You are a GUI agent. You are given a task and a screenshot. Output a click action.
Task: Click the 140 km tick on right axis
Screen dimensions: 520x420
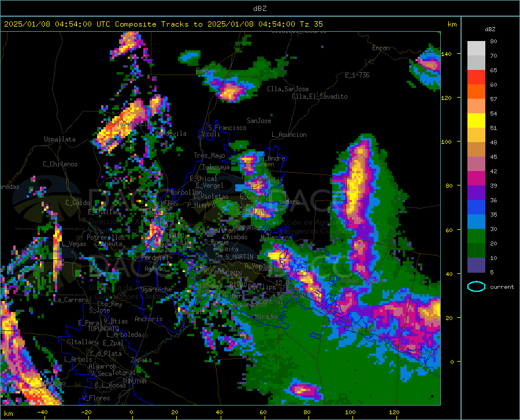[x=446, y=54]
